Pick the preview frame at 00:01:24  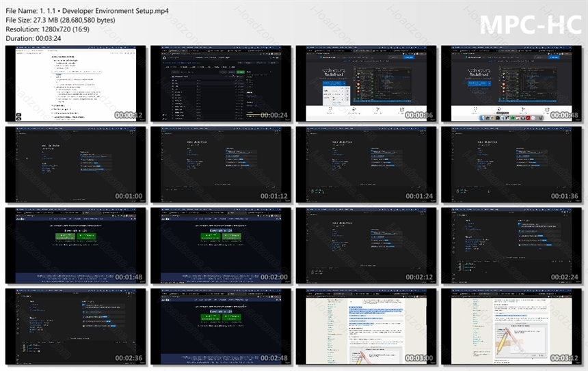pos(366,165)
